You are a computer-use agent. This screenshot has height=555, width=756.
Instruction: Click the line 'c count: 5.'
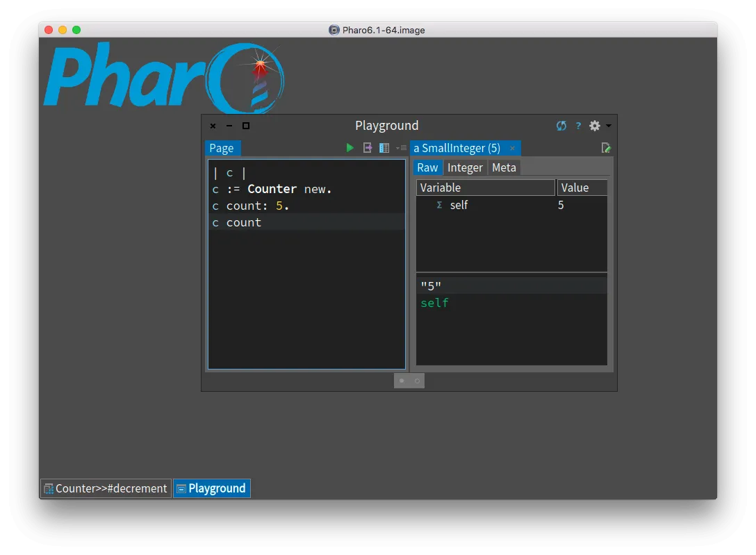[251, 206]
